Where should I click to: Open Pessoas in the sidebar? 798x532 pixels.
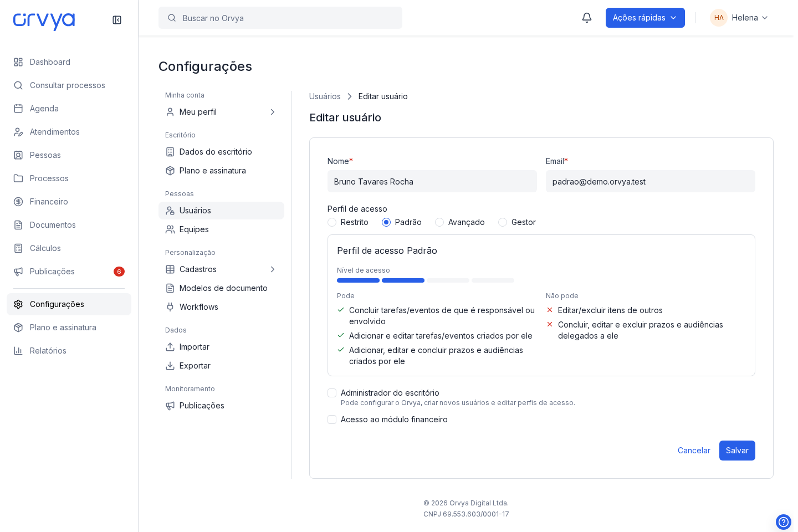pos(69,155)
